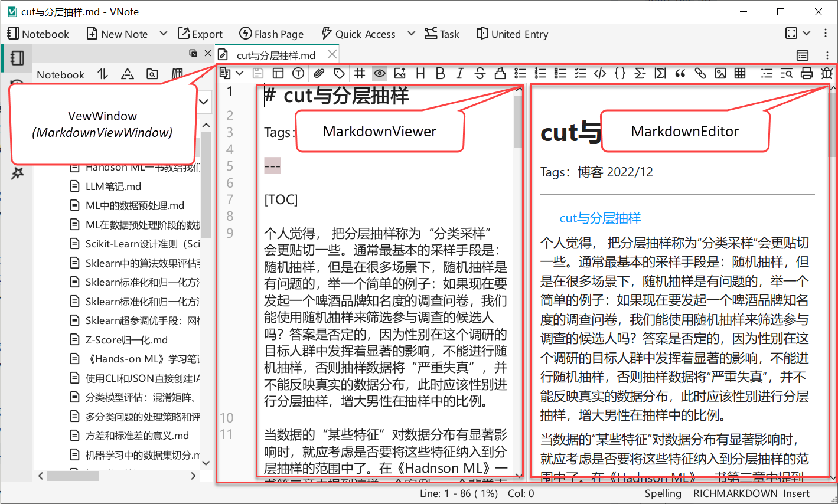The width and height of the screenshot is (838, 504).
Task: Open the edit/read mode dropdown arrow
Action: 239,73
